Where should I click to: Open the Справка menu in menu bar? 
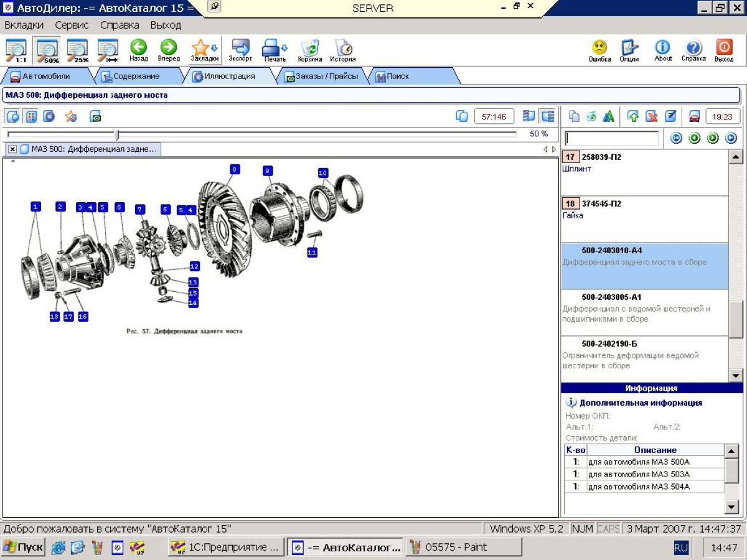coord(120,26)
